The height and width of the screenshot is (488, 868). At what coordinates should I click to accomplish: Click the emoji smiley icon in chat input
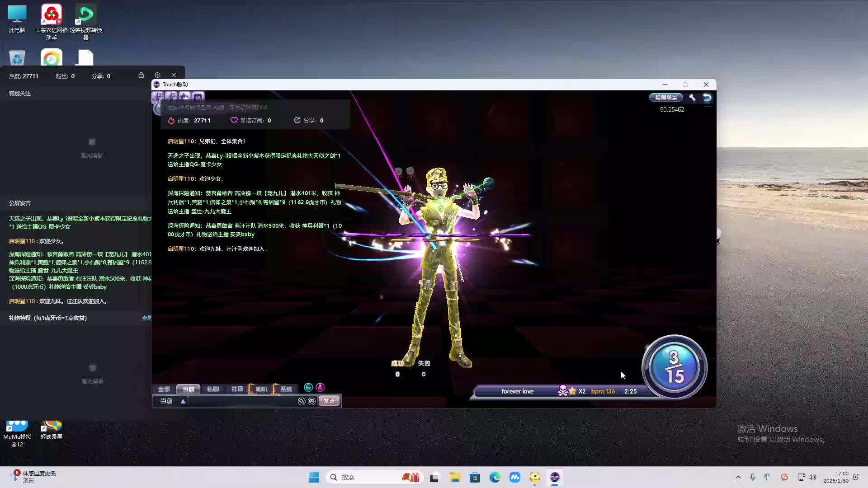pos(311,401)
